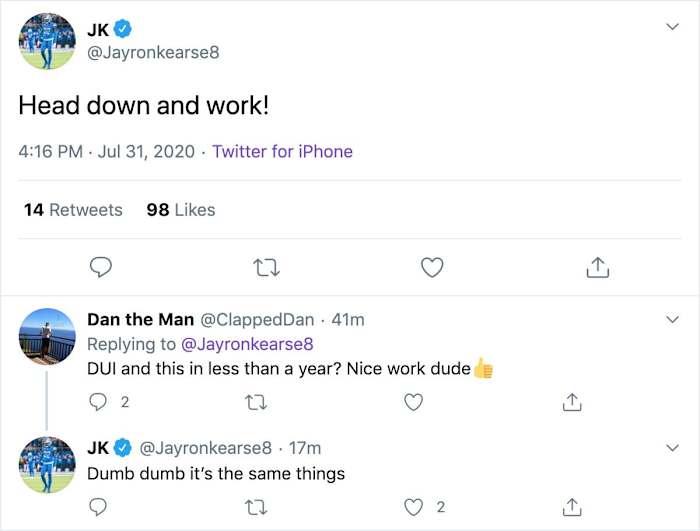This screenshot has width=700, height=531.
Task: Share Dan the Man's reply
Action: 572,402
